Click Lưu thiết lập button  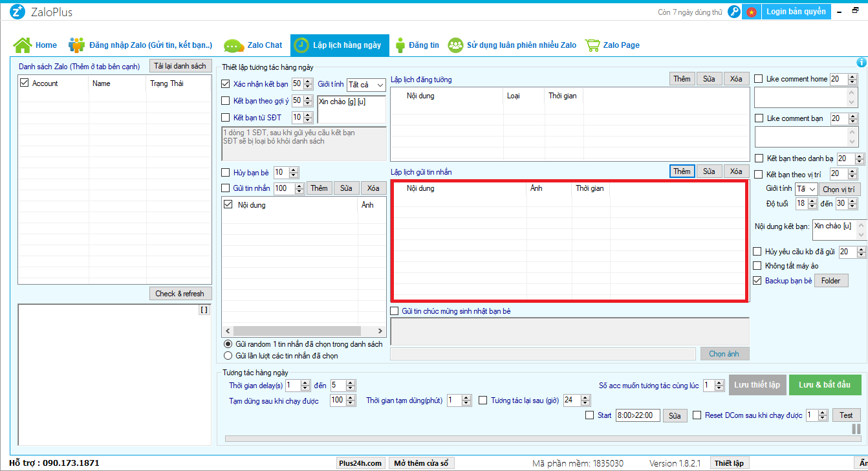[x=757, y=384]
